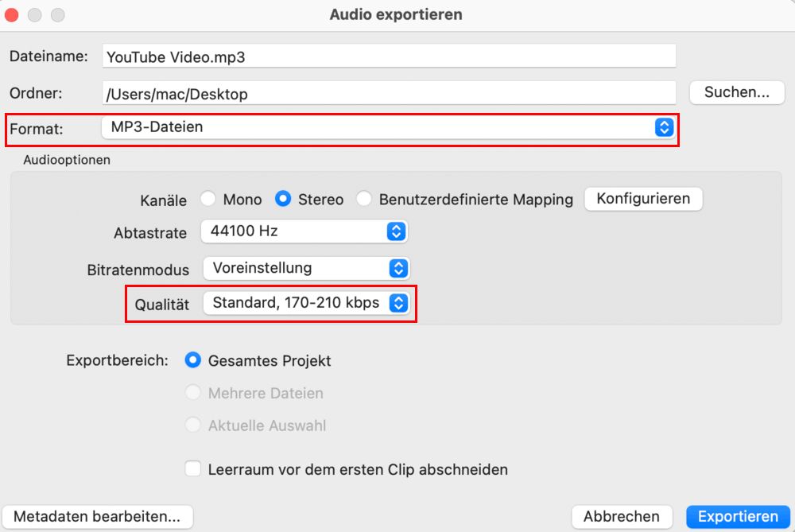Click the Dateiname text field
This screenshot has width=795, height=532.
389,56
